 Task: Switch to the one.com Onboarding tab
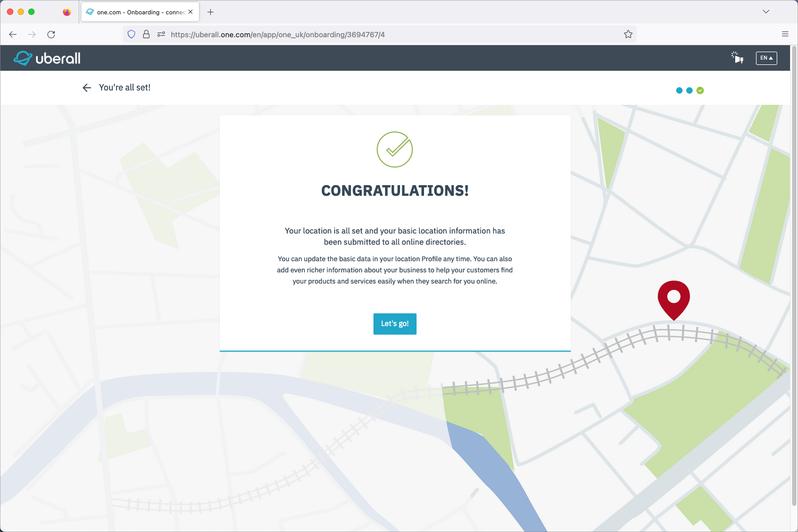coord(136,12)
